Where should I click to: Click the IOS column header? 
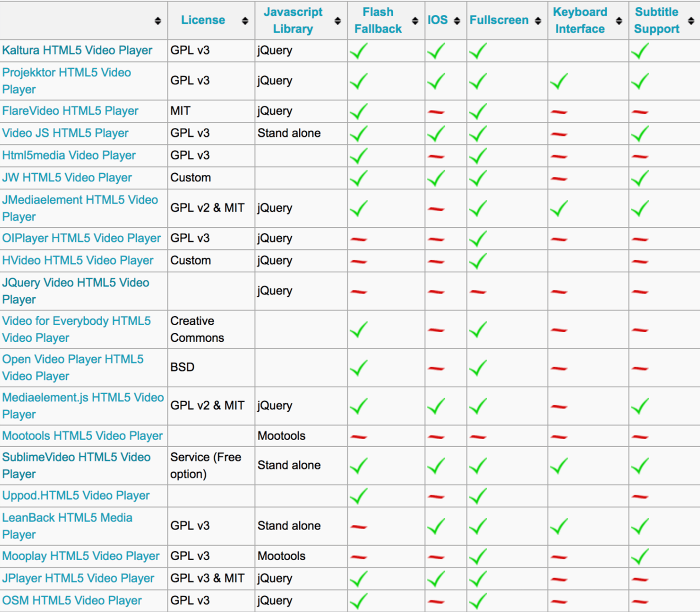click(x=437, y=20)
